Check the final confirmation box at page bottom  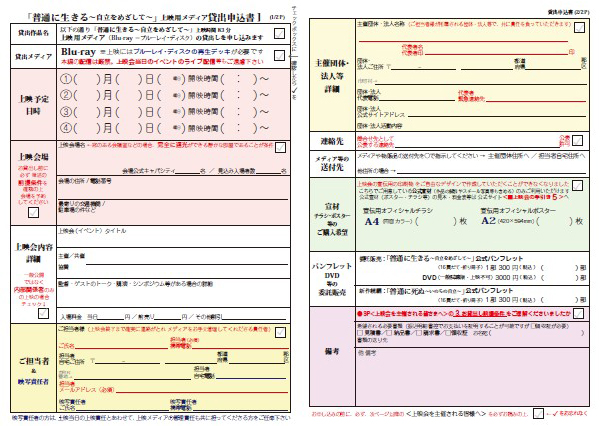(537, 411)
